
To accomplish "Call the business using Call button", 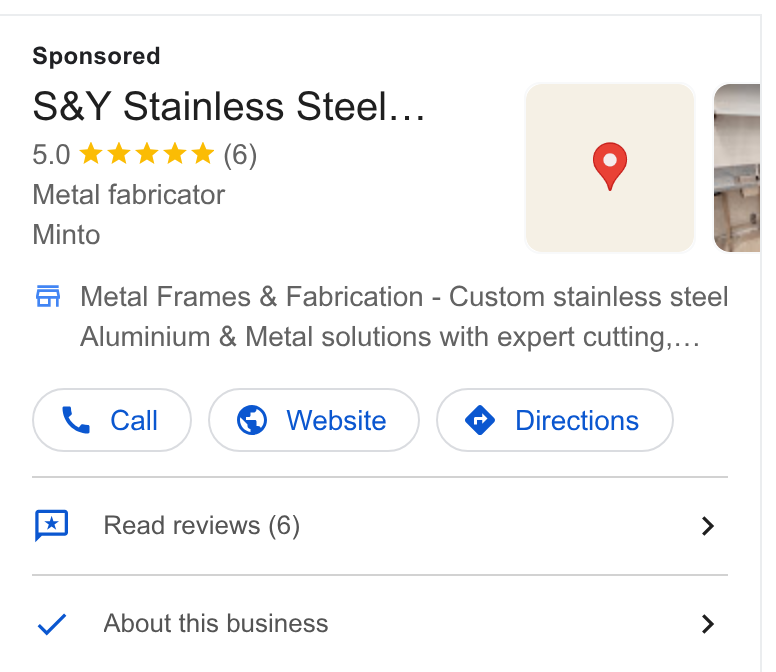I will pyautogui.click(x=112, y=420).
